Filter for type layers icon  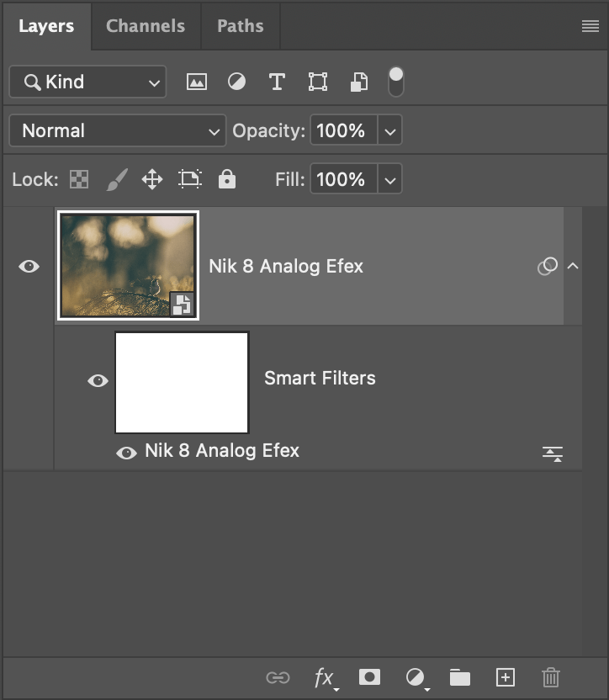click(x=277, y=82)
